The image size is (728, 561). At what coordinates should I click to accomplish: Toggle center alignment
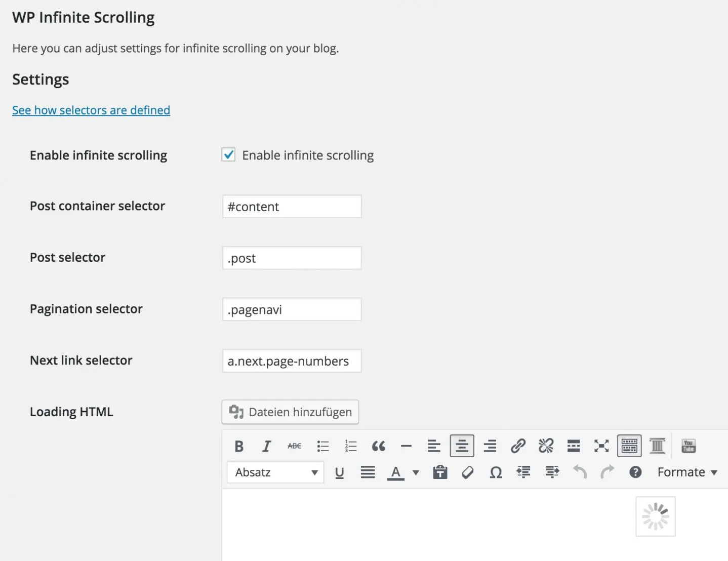[462, 446]
